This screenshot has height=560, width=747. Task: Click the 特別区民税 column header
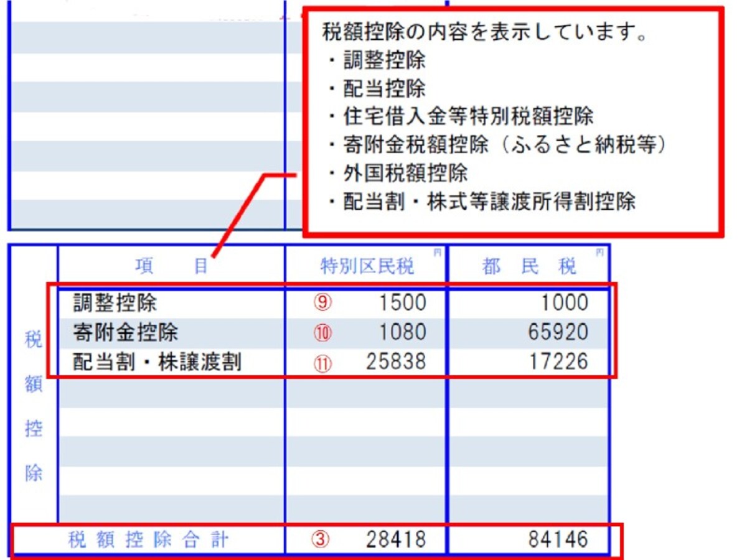[367, 266]
